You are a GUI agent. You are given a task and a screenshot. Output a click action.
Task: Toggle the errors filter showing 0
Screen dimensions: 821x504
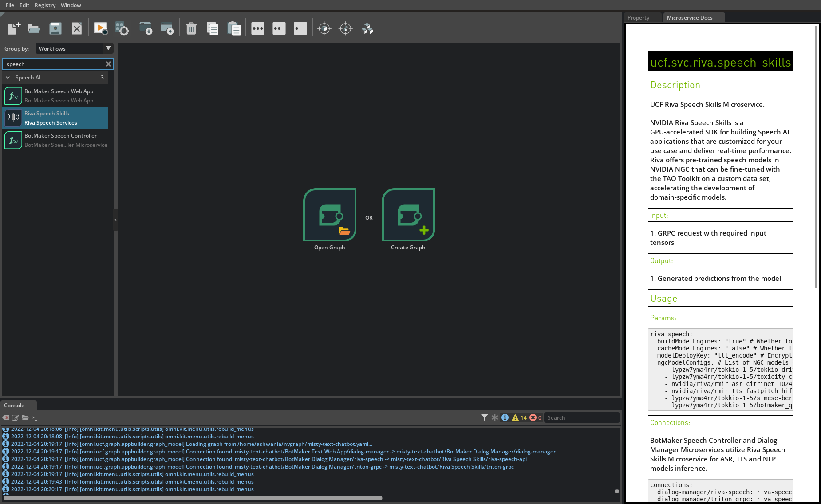(x=535, y=417)
